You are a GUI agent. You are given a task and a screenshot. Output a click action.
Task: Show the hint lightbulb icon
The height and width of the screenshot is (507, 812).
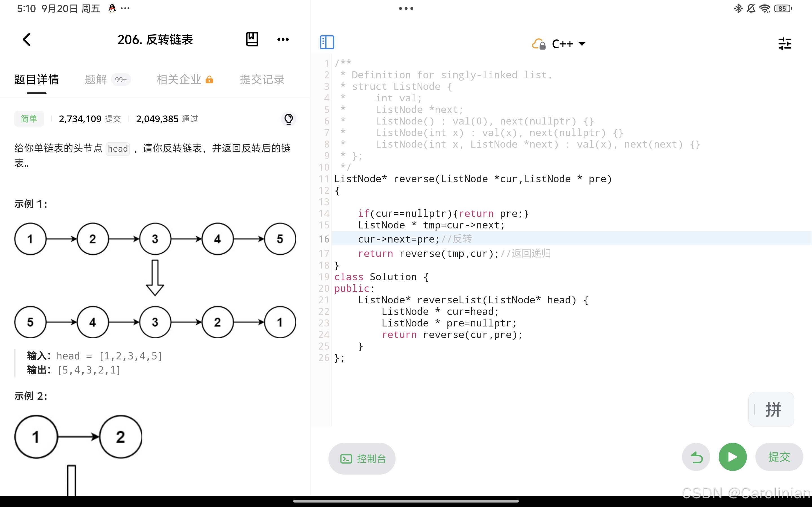(x=288, y=119)
